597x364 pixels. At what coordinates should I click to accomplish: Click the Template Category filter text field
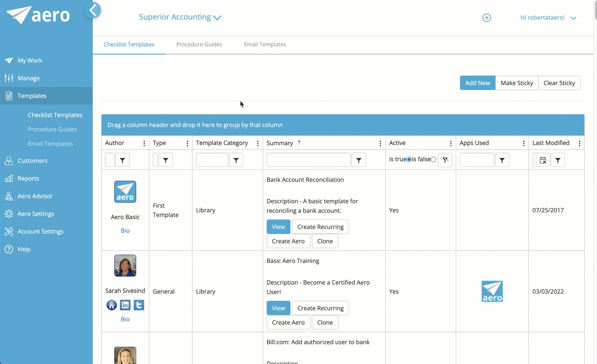tap(212, 160)
